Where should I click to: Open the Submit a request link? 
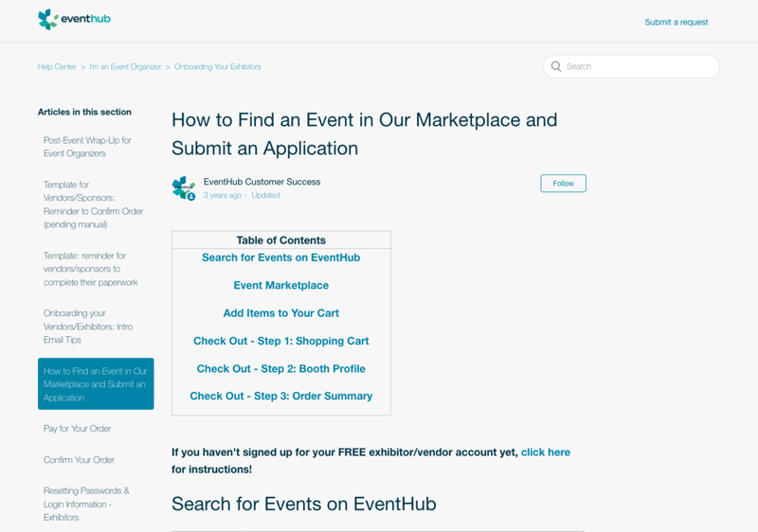676,22
